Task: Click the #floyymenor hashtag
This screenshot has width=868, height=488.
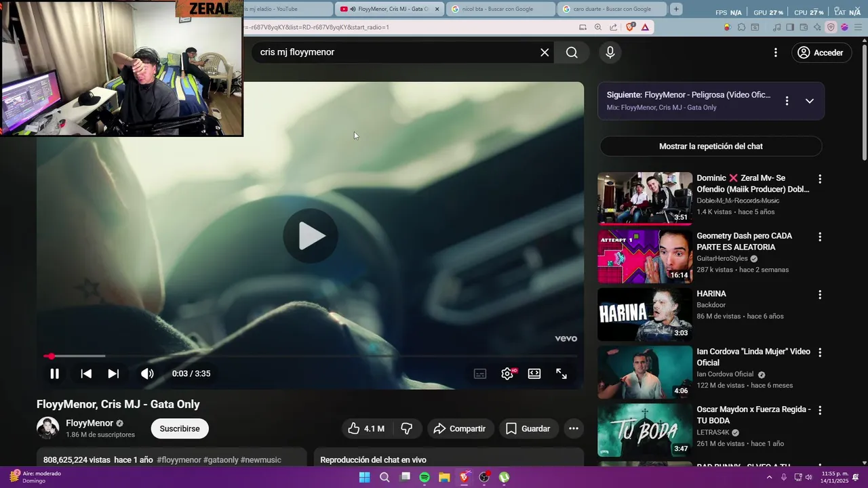Action: 179,460
